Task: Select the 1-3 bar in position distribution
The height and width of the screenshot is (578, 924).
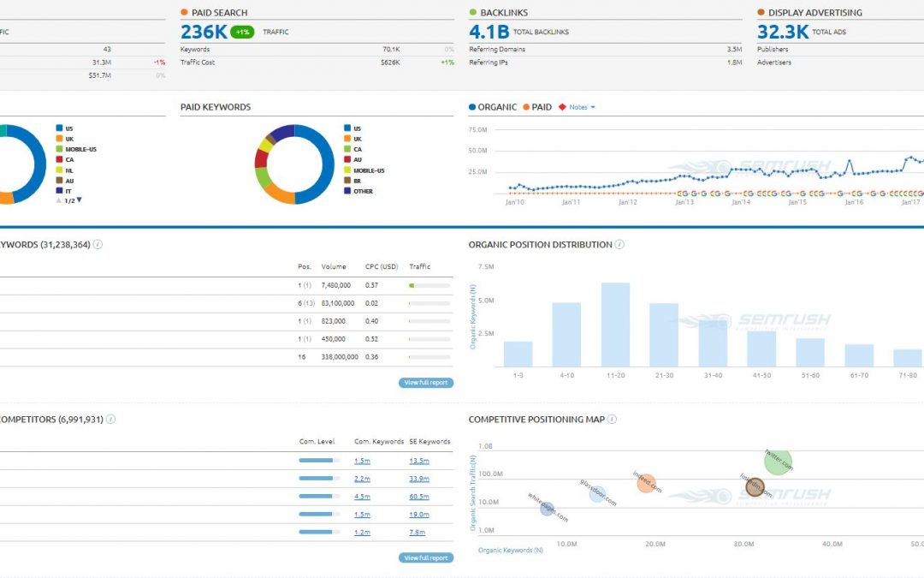Action: 518,354
